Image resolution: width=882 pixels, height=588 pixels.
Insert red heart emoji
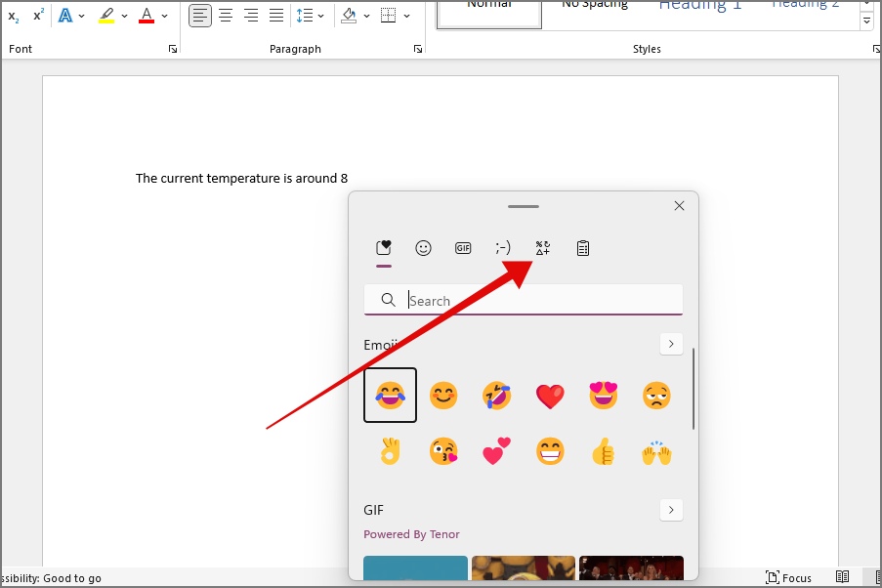[x=550, y=395]
